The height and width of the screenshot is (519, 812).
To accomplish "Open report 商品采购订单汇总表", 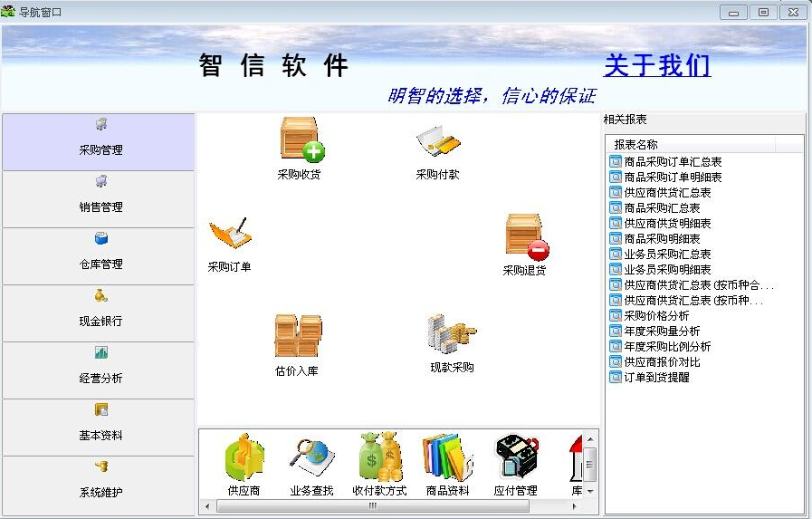I will (673, 162).
